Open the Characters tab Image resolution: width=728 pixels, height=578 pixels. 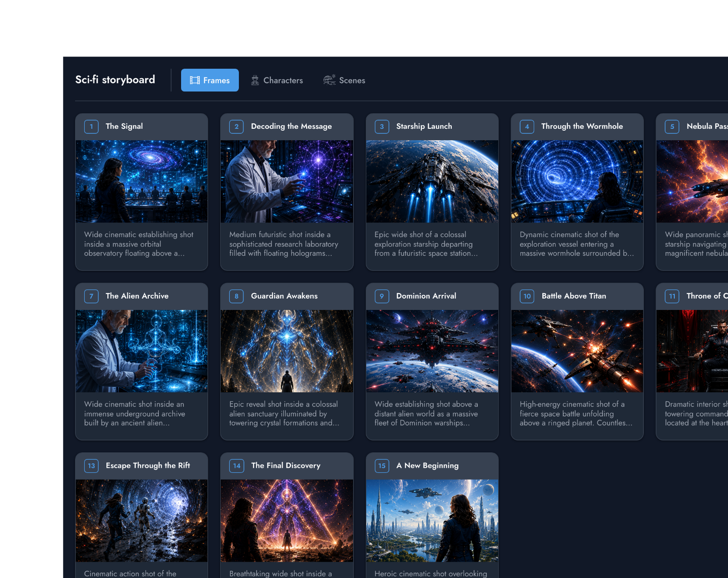pos(277,80)
